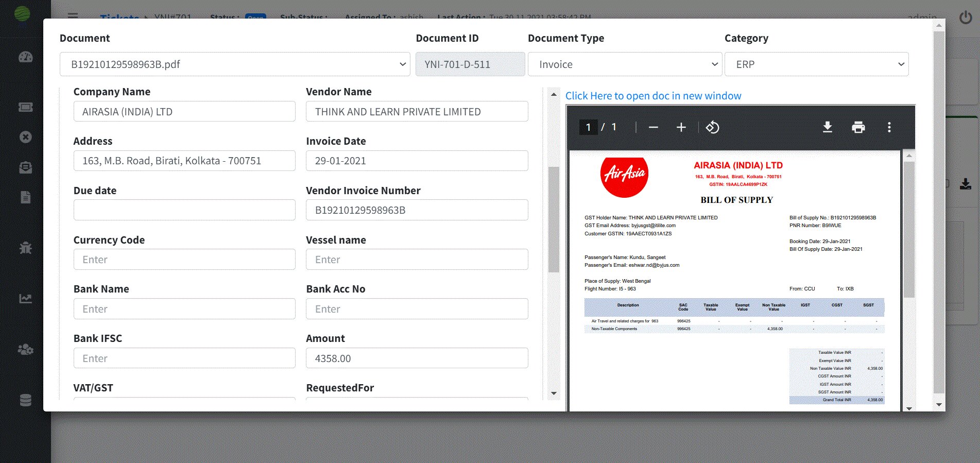Open the Document file dropdown

coord(235,64)
